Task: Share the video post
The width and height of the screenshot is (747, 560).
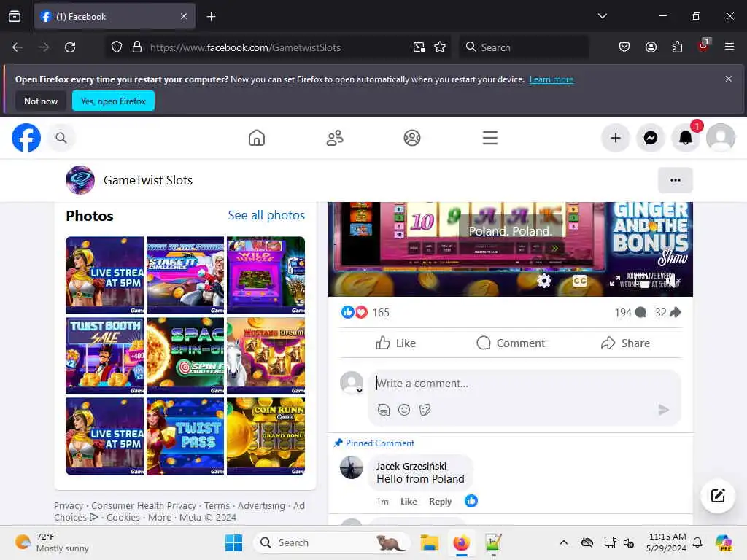Action: click(x=625, y=343)
